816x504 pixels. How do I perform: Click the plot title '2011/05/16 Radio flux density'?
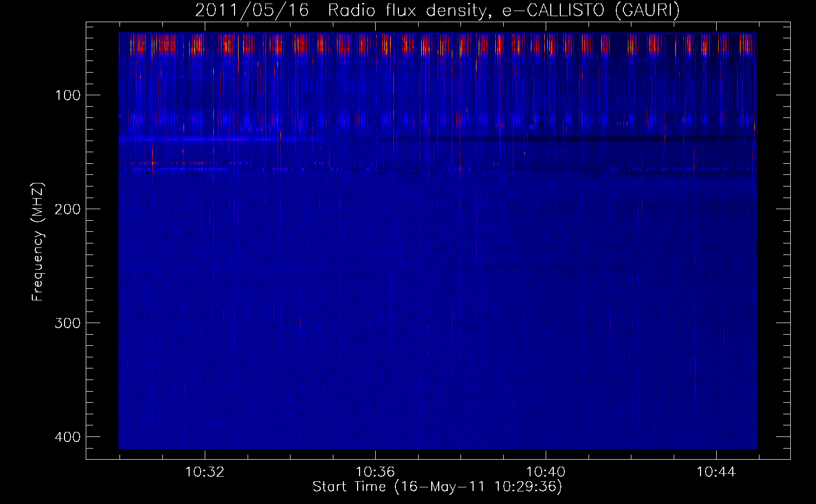point(437,10)
